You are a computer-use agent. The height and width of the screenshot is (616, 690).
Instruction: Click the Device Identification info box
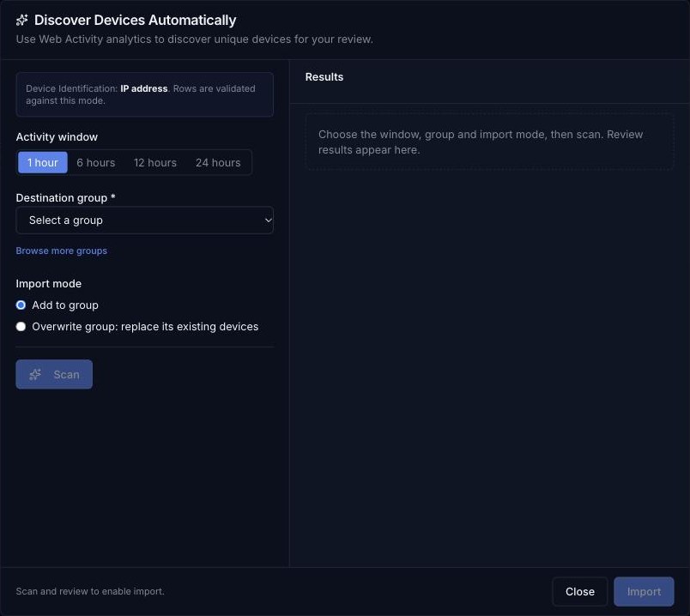145,94
